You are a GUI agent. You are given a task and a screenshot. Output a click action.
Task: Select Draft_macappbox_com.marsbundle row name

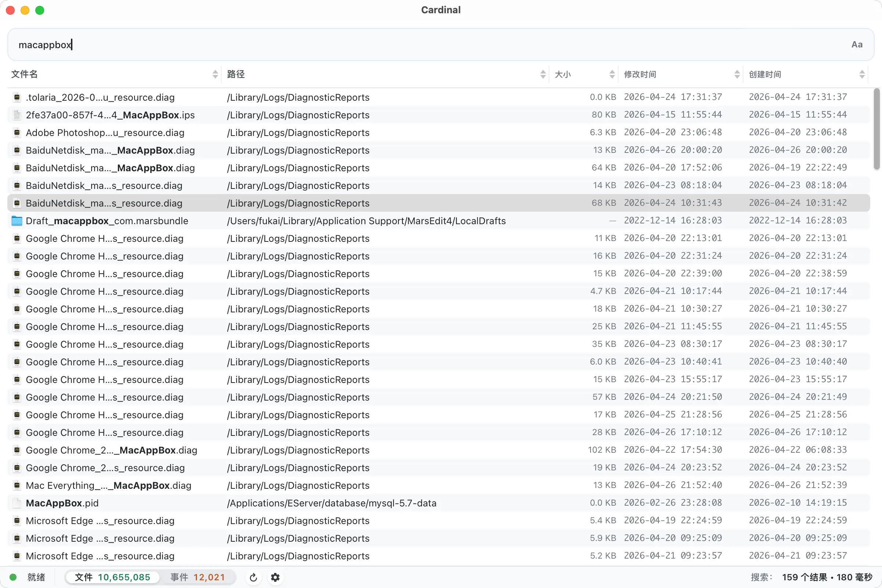pyautogui.click(x=107, y=221)
